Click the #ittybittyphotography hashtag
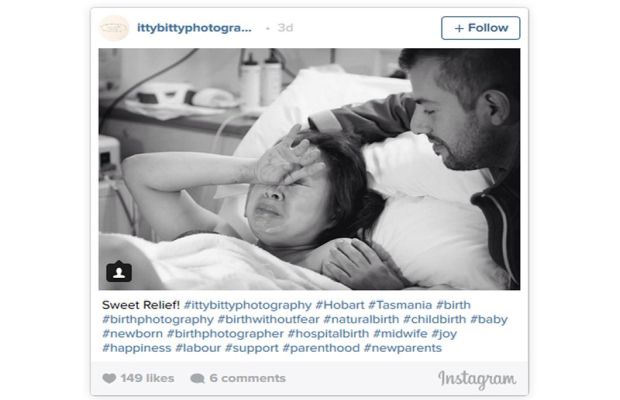Viewport: 620px width, 400px height. [248, 305]
